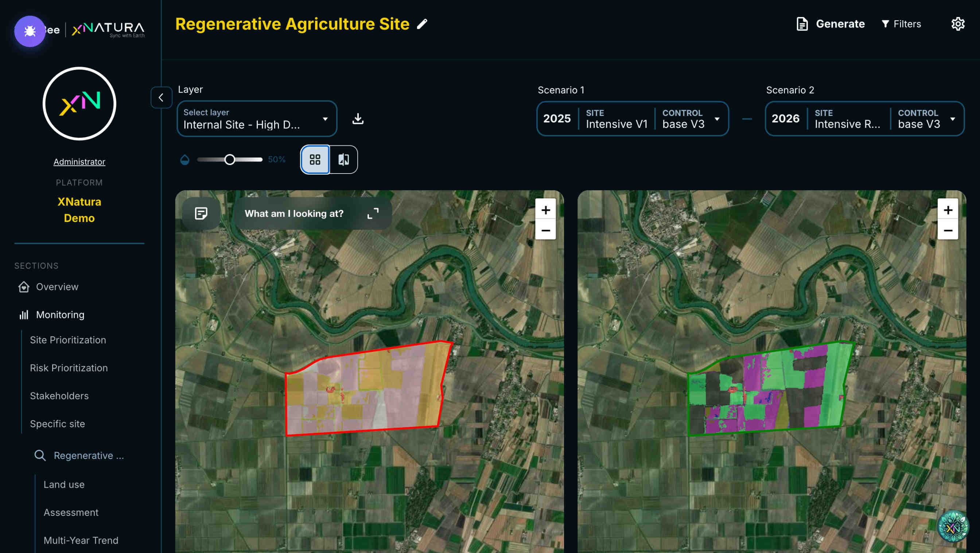Edit site title with pencil icon
980x553 pixels.
(x=422, y=24)
